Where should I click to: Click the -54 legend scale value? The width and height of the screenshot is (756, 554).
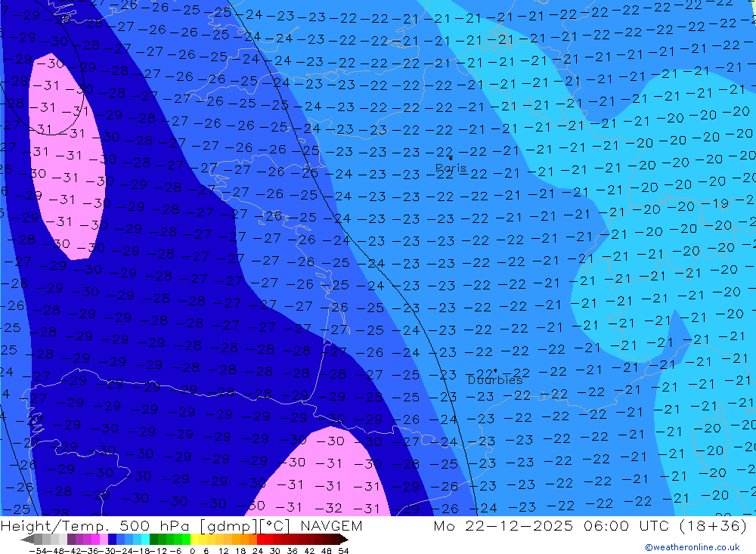[x=38, y=550]
